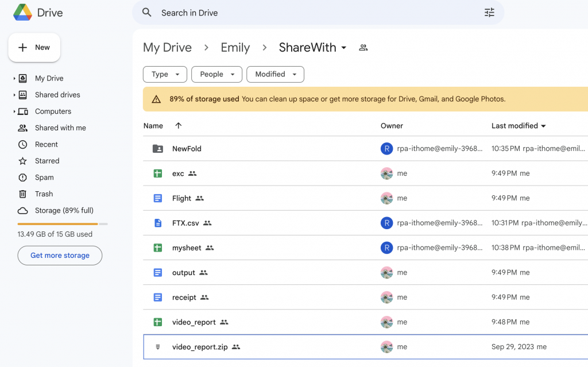Image resolution: width=588 pixels, height=367 pixels.
Task: Click the video_report.zip archive file icon
Action: (158, 347)
